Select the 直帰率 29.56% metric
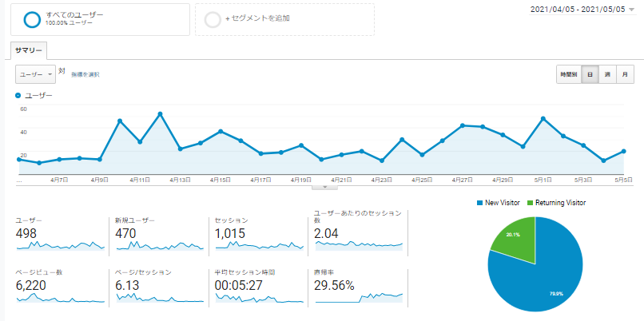 [x=359, y=286]
